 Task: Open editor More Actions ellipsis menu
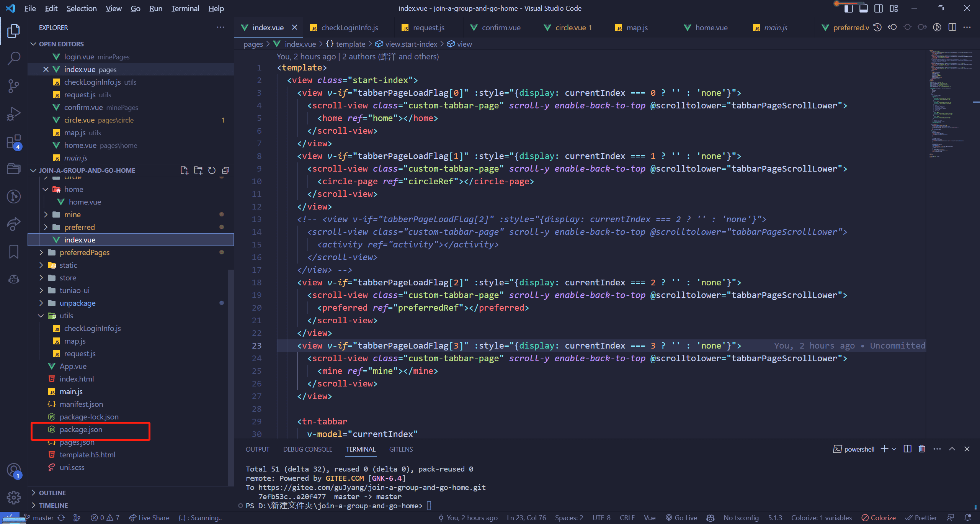tap(967, 27)
